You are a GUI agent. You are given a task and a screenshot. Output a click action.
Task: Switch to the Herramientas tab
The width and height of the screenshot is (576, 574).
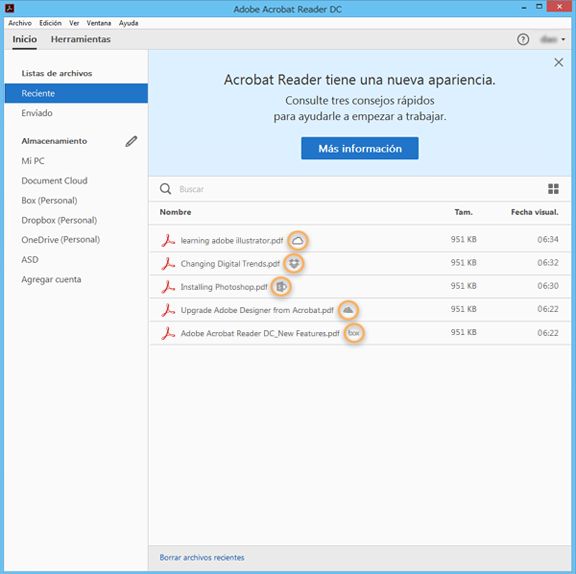pos(80,39)
